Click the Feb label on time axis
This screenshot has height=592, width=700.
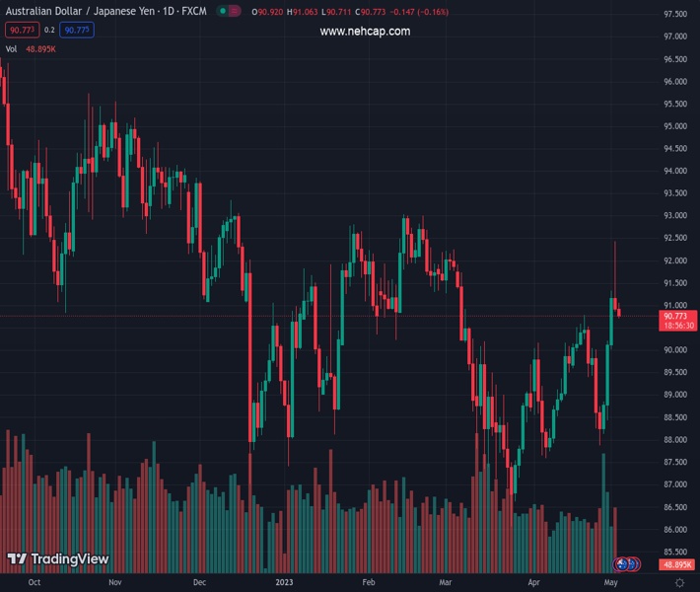point(369,583)
